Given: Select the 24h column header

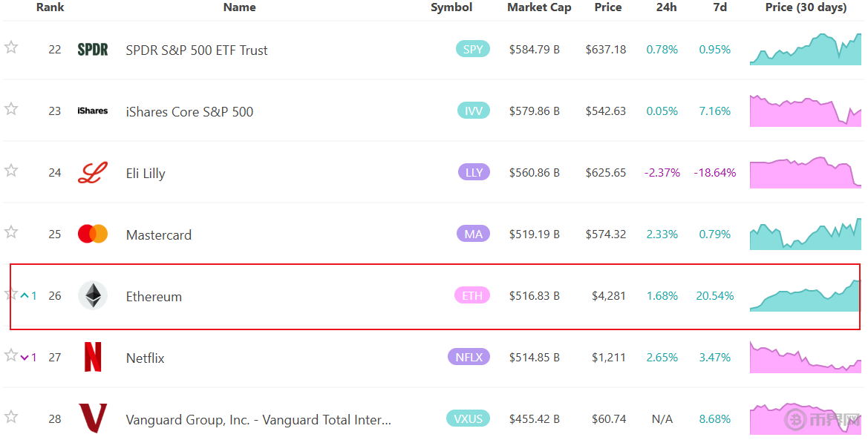Looking at the screenshot, I should tap(667, 7).
